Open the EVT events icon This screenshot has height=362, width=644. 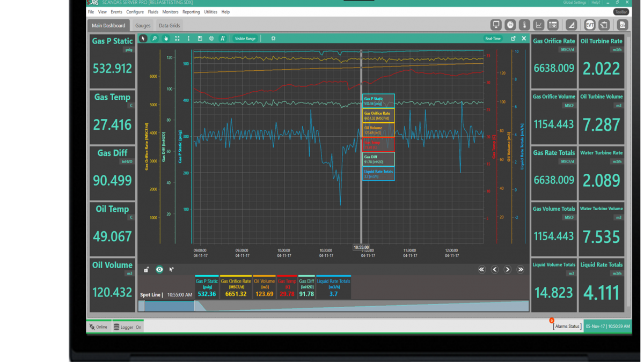tap(590, 25)
